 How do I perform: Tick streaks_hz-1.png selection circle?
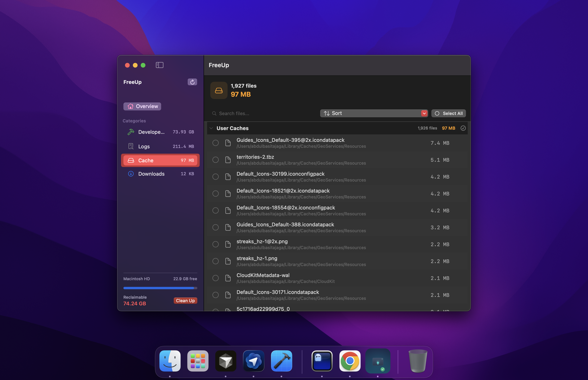click(x=215, y=261)
